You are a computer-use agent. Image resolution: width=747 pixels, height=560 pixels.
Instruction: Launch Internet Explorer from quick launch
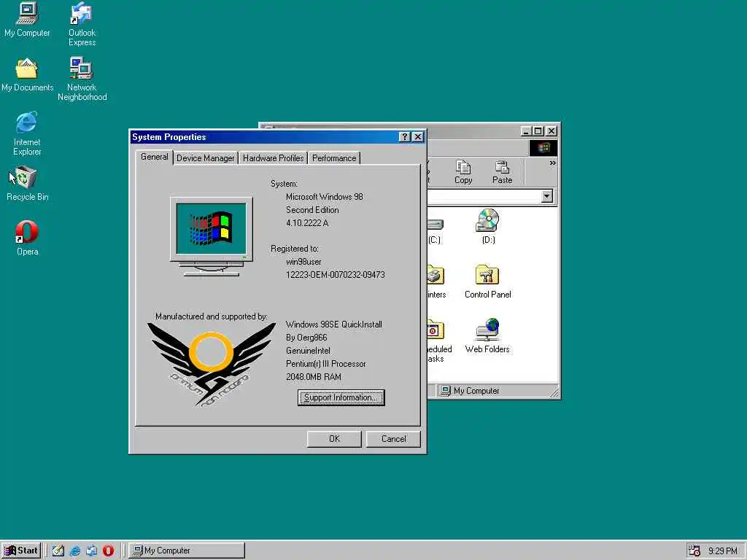75,551
